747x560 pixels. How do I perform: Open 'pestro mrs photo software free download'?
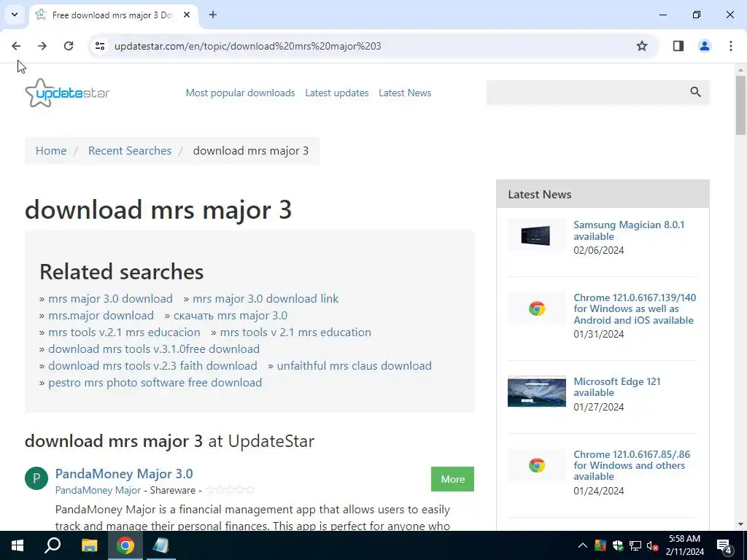click(155, 382)
